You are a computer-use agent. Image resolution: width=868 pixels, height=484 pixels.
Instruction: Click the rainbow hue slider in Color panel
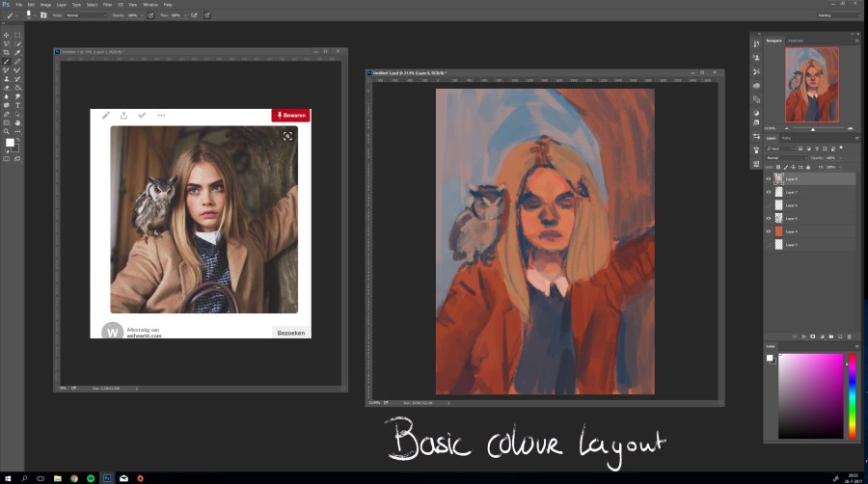(x=852, y=395)
